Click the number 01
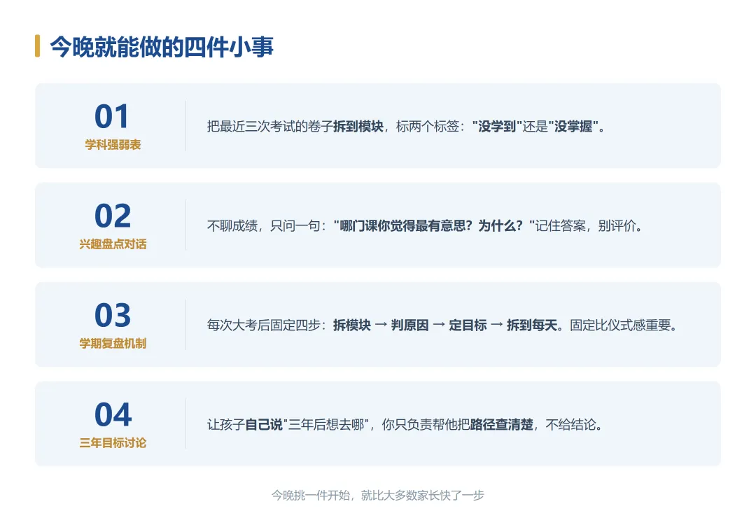 click(112, 117)
